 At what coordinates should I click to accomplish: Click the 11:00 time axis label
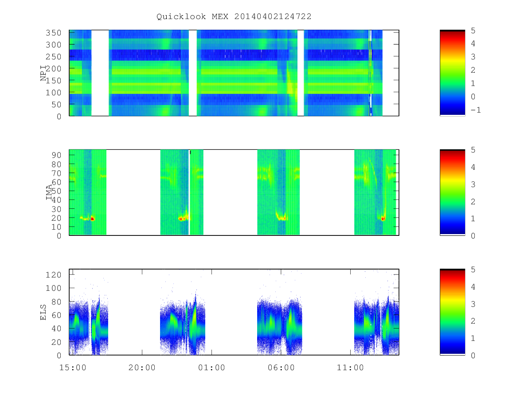click(x=350, y=368)
